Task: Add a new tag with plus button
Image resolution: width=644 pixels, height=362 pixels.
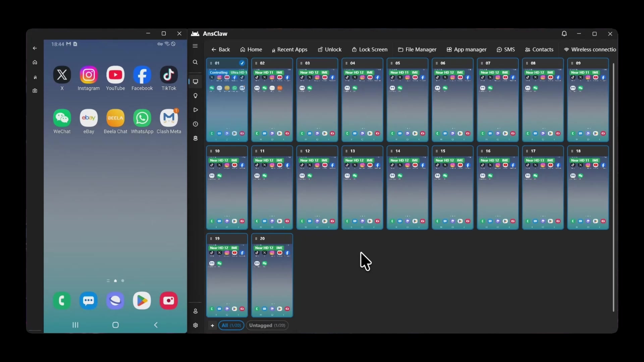Action: tap(212, 325)
